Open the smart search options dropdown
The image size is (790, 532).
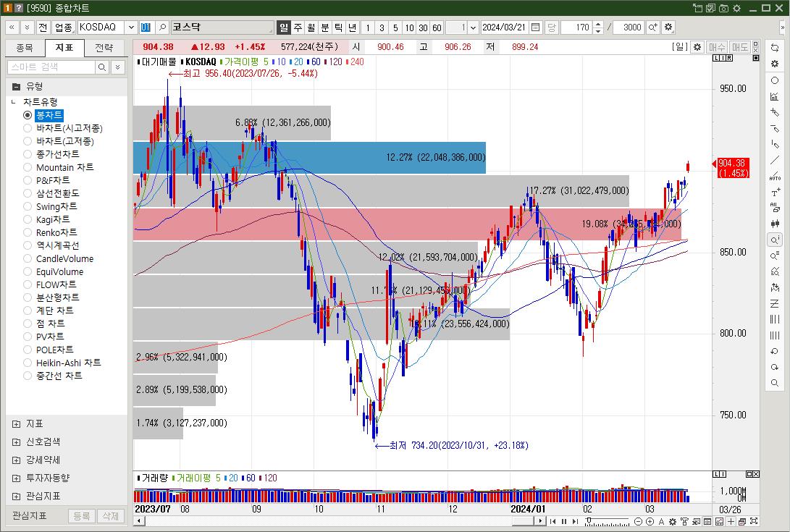click(x=118, y=67)
